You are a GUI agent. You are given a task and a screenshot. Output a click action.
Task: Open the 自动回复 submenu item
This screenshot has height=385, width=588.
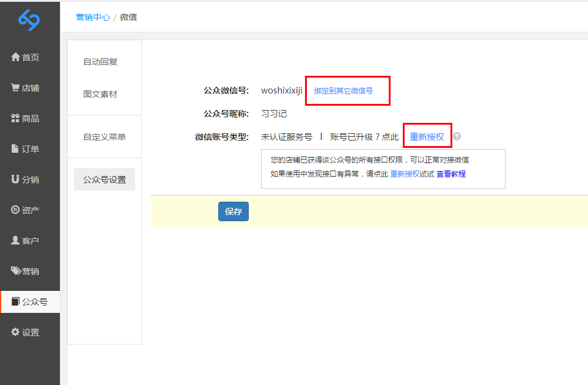[100, 62]
